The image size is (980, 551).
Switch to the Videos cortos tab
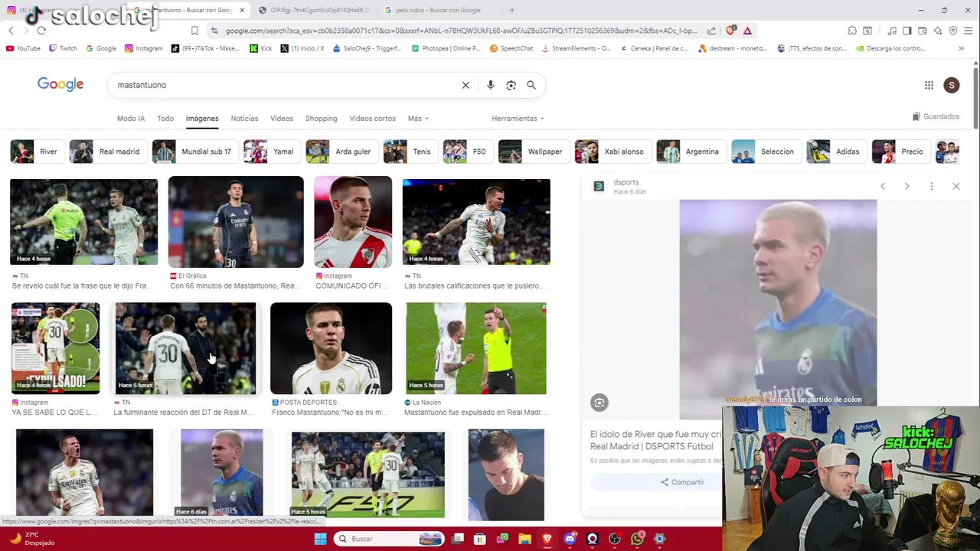(x=373, y=119)
